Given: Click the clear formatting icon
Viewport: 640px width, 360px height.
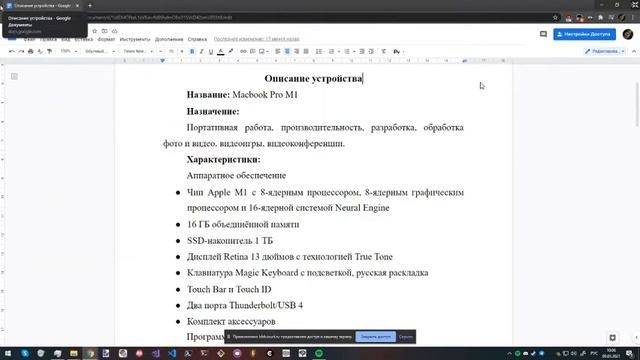Looking at the screenshot, I should (x=384, y=51).
